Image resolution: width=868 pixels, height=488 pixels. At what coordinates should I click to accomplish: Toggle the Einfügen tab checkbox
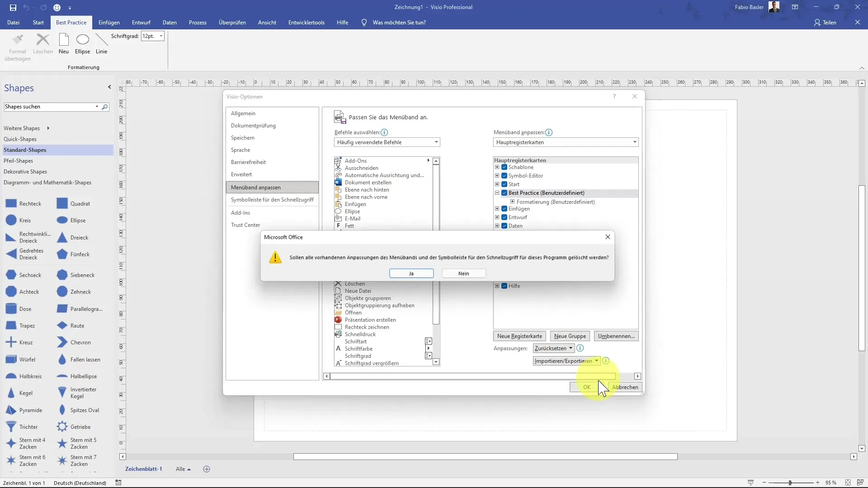(505, 209)
